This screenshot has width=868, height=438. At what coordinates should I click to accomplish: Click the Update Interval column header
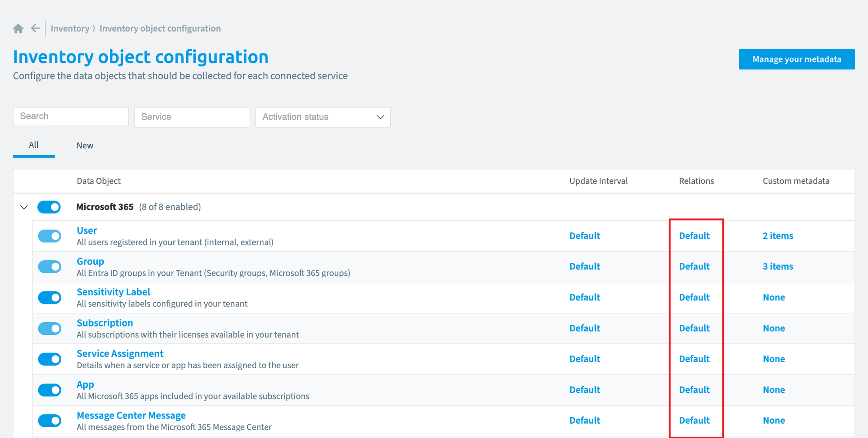pyautogui.click(x=598, y=181)
